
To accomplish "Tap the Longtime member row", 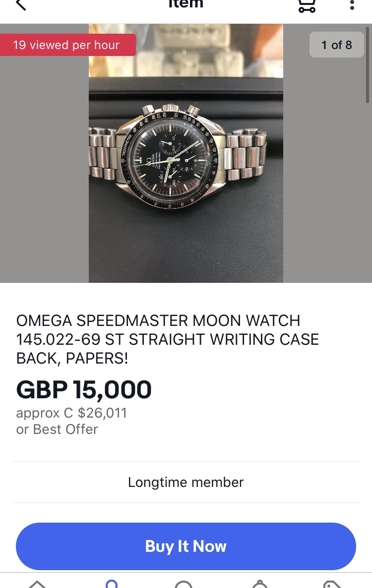I will tap(186, 482).
